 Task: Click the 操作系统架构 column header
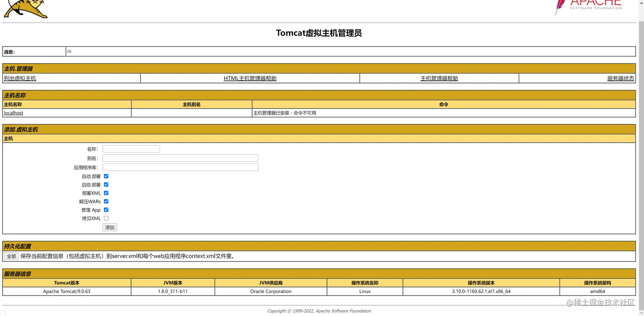click(x=598, y=283)
